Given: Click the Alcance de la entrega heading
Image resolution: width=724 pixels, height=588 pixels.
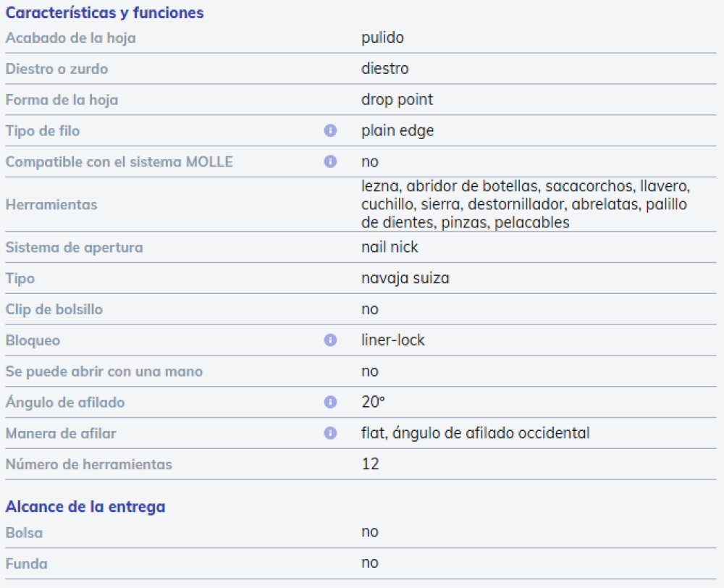Looking at the screenshot, I should (85, 507).
